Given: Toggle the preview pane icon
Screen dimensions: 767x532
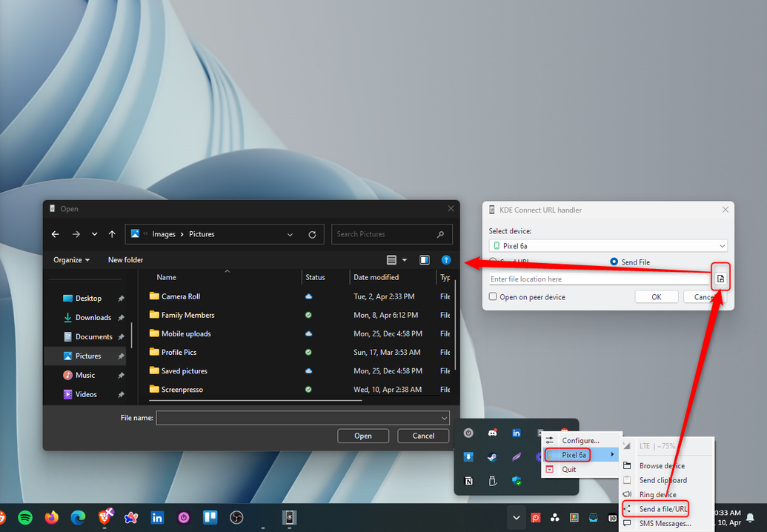Looking at the screenshot, I should (425, 260).
